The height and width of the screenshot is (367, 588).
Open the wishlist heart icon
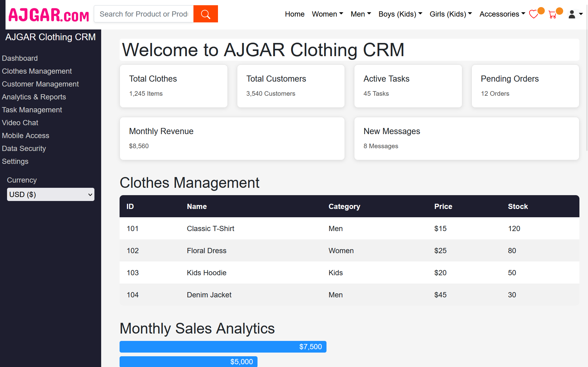point(533,14)
